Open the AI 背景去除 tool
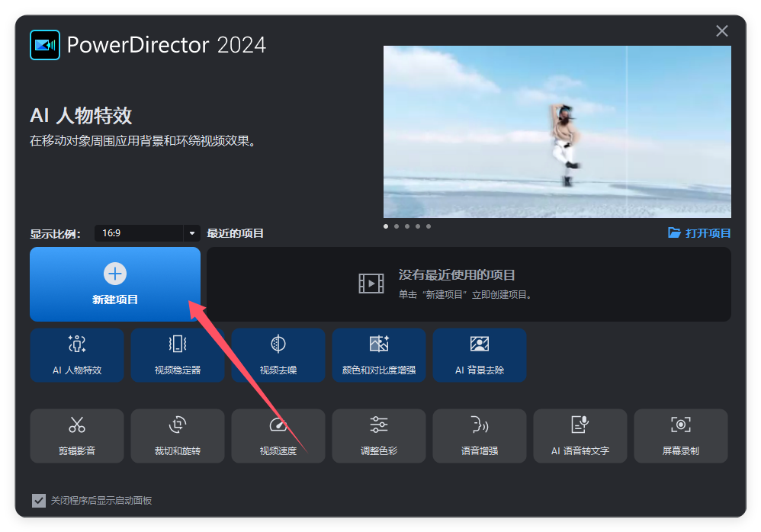Image resolution: width=761 pixels, height=532 pixels. tap(480, 354)
